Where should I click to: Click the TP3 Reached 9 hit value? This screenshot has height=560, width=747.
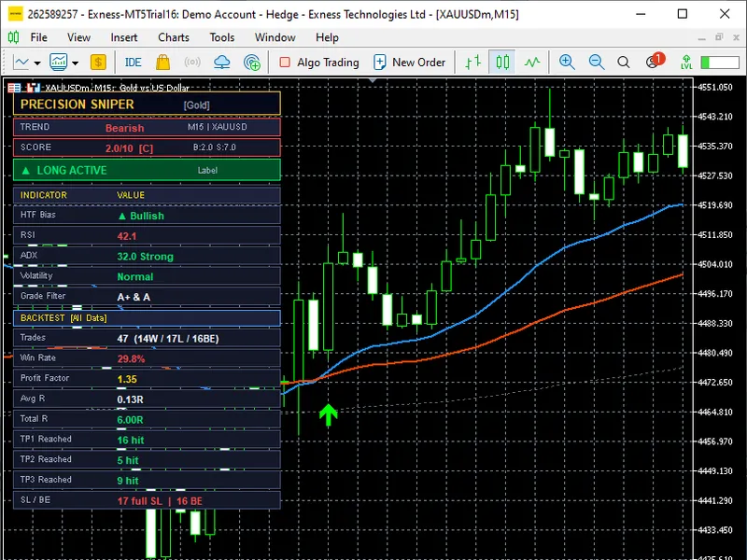(128, 481)
